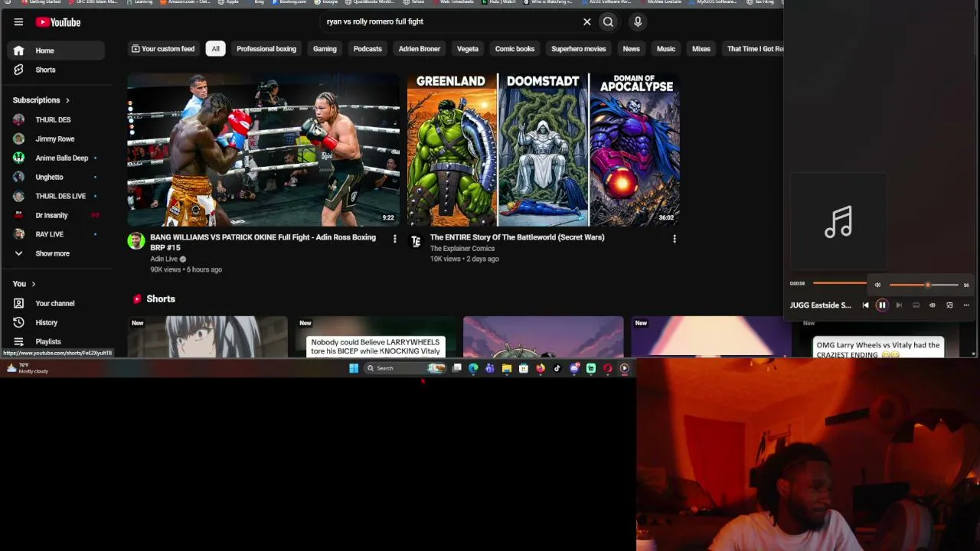Toggle mini player mode in media player
Viewport: 980px width, 551px height.
pos(949,305)
